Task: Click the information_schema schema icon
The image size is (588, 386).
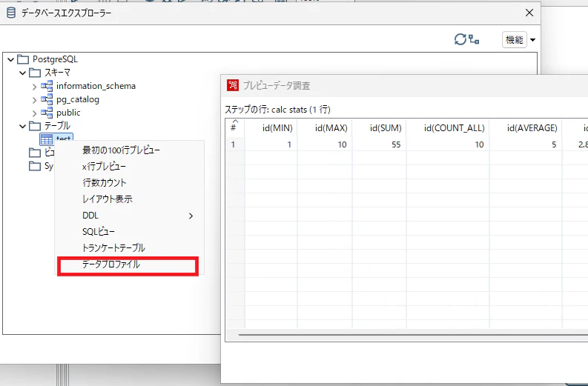Action: (47, 86)
